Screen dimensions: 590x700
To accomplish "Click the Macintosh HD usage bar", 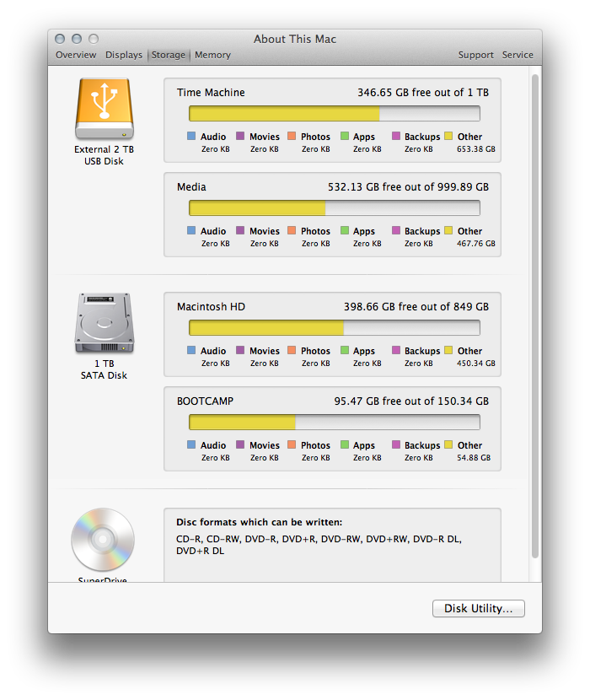I will [335, 328].
